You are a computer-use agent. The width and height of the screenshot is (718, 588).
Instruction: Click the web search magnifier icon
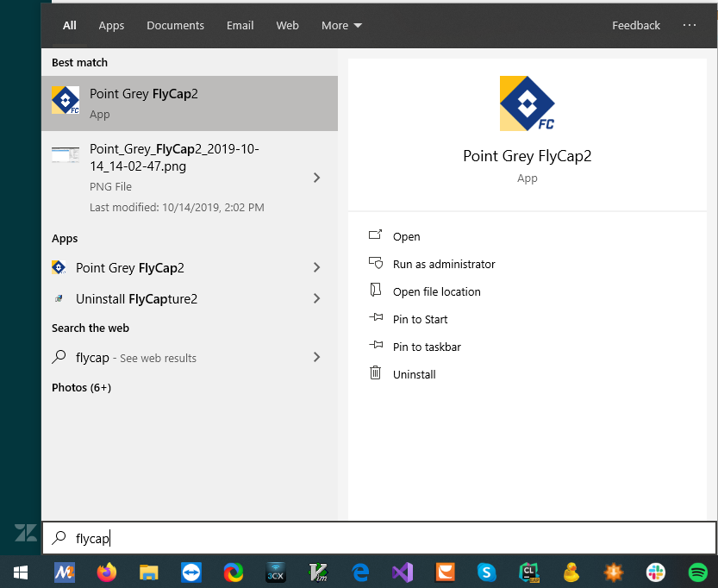[59, 357]
